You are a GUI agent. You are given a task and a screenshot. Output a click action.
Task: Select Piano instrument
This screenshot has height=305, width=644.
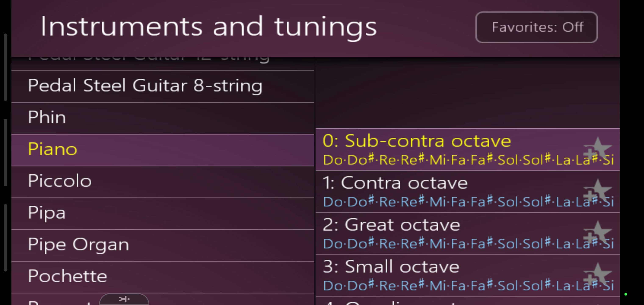coord(162,150)
